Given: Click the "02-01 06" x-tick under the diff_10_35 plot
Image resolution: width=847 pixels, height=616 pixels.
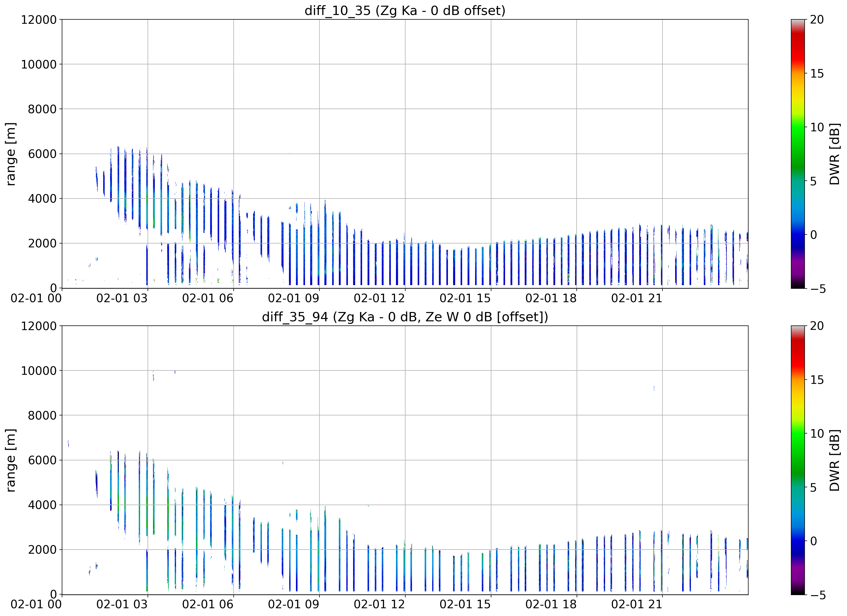Looking at the screenshot, I should pos(208,298).
